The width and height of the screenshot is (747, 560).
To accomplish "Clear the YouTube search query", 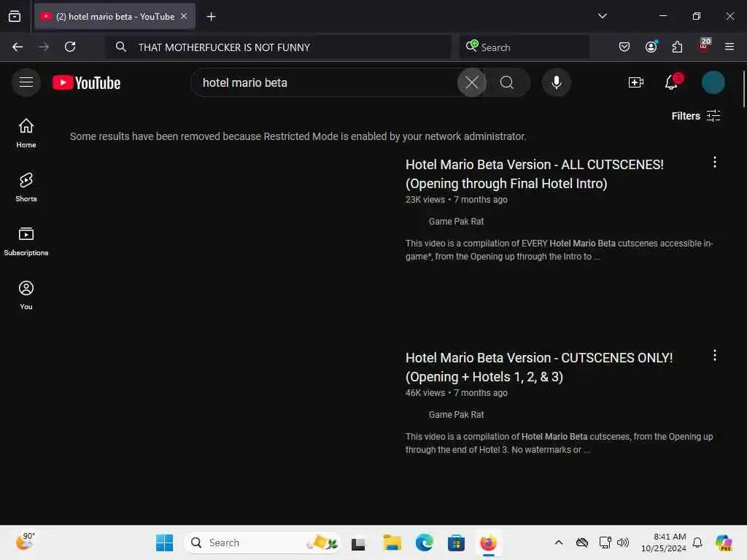I will click(x=472, y=83).
